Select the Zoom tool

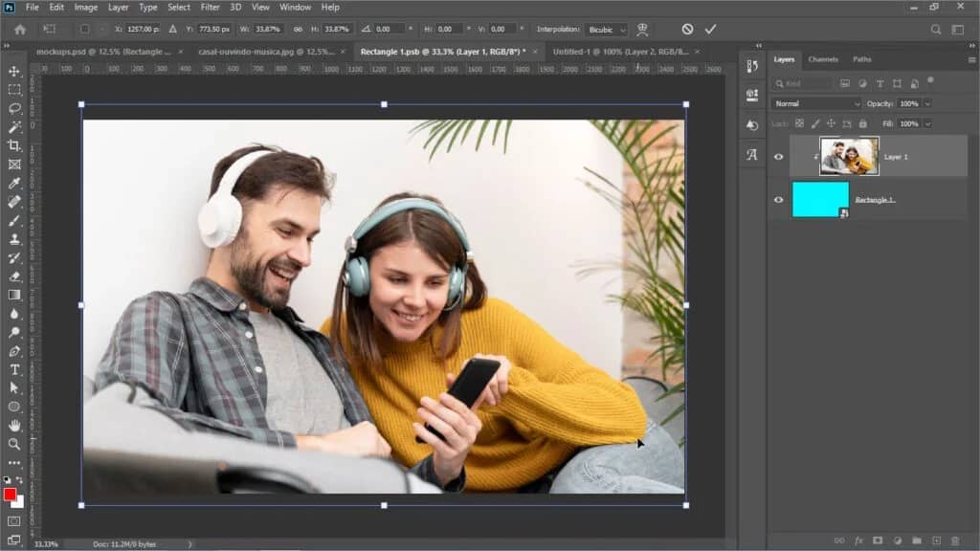coord(14,444)
